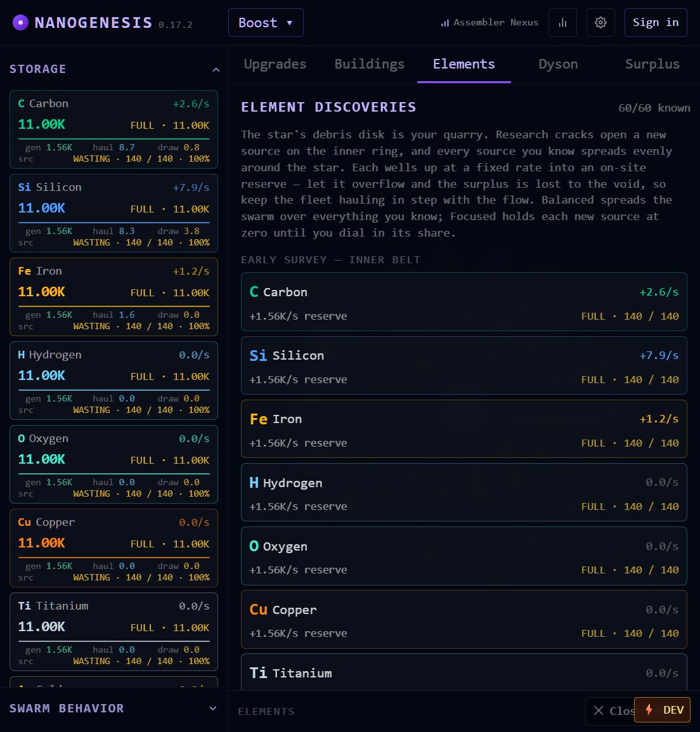700x732 pixels.
Task: Switch to the Upgrades tab
Action: click(x=275, y=64)
